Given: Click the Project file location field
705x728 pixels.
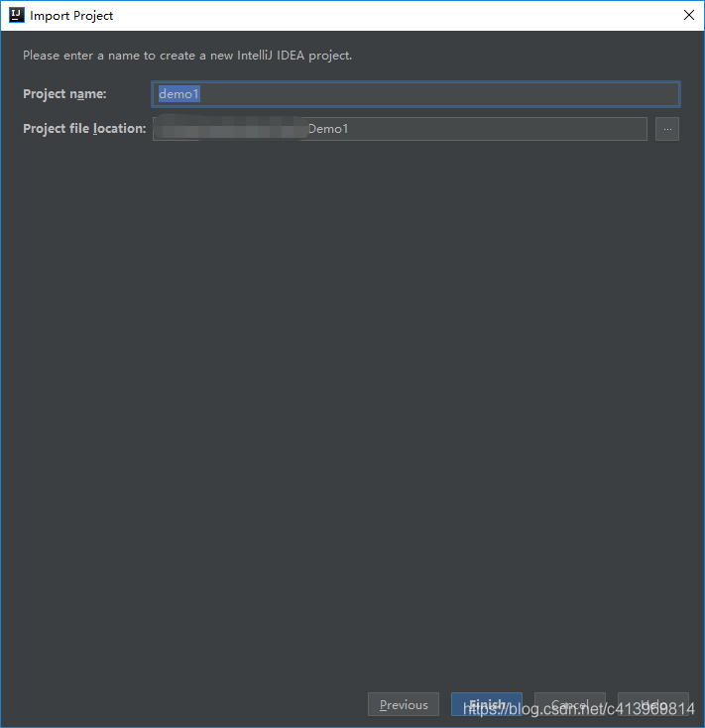Looking at the screenshot, I should [400, 129].
